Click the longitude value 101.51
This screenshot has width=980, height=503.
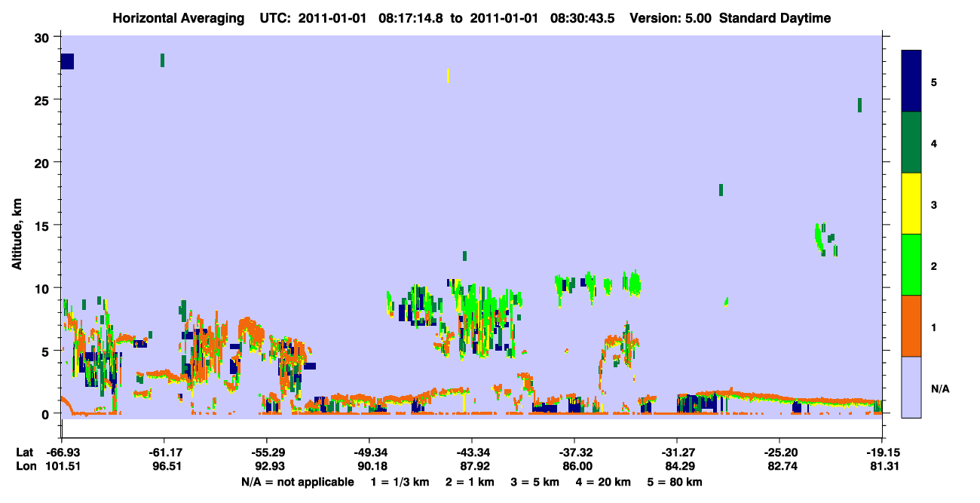pyautogui.click(x=62, y=467)
